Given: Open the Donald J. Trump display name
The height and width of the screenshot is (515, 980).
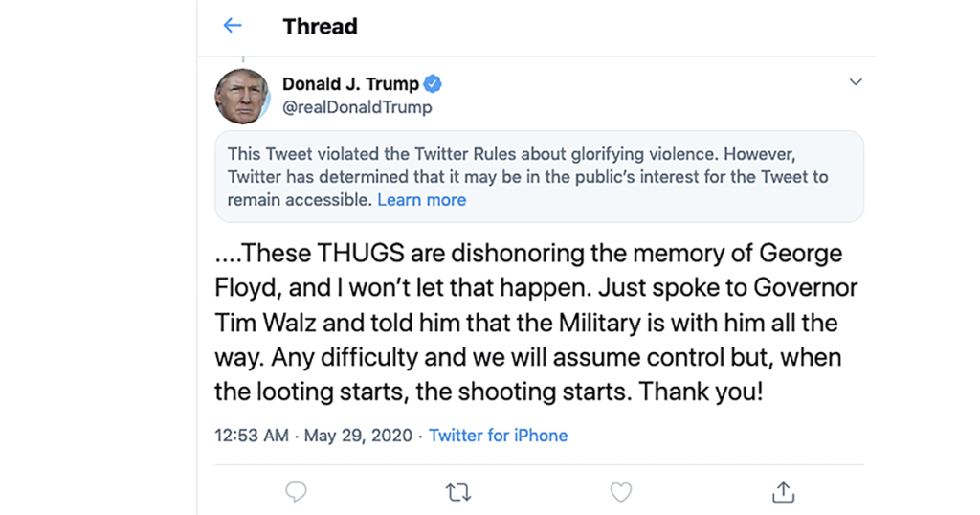Looking at the screenshot, I should [x=350, y=84].
